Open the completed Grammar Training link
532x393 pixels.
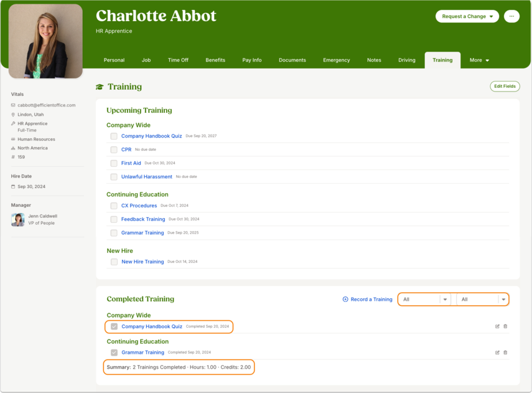[x=143, y=353]
